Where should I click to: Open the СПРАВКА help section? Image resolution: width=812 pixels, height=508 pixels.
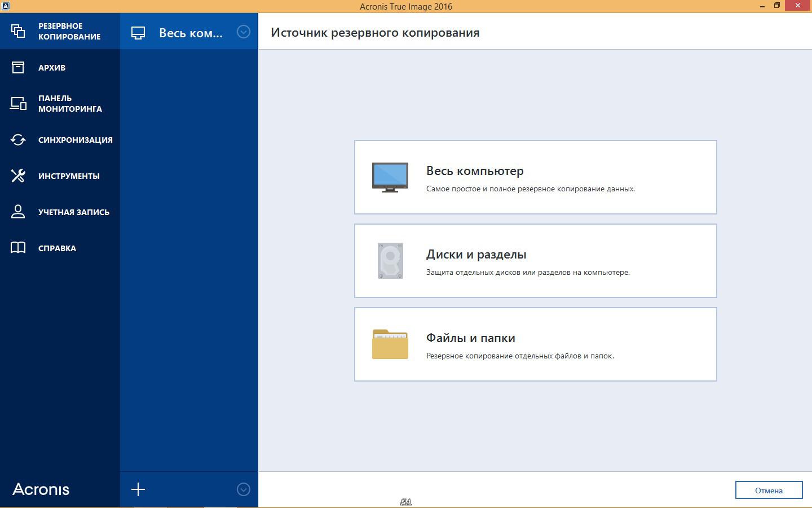pyautogui.click(x=60, y=248)
